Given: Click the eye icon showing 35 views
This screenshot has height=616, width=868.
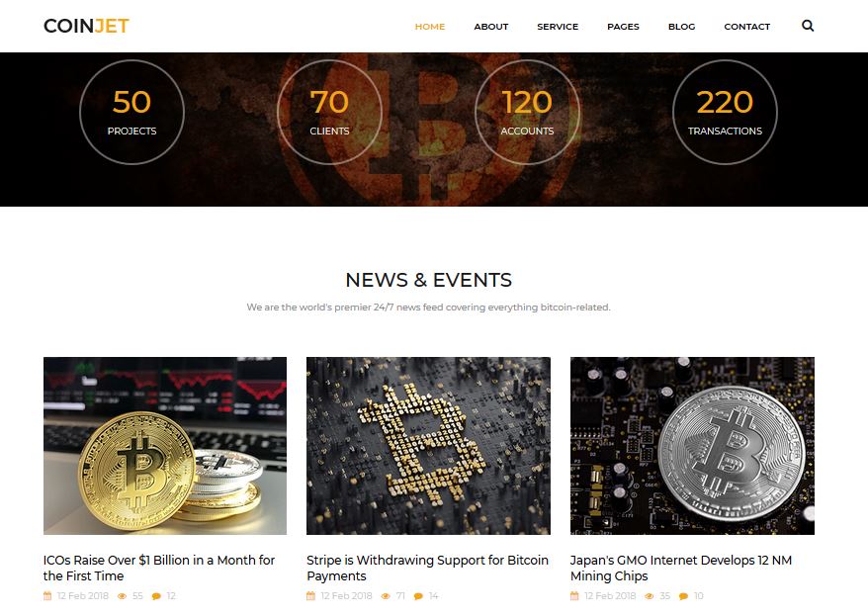Looking at the screenshot, I should [x=650, y=596].
